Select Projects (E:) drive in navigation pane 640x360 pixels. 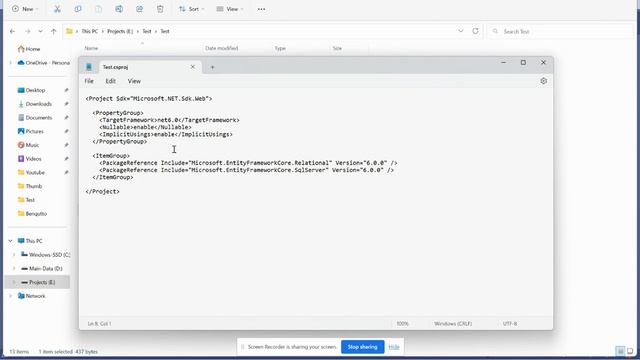[38, 282]
